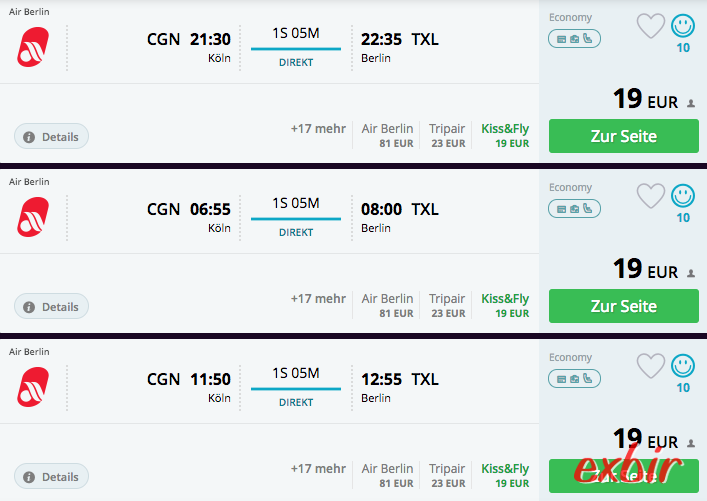Click amenities icons pill for 21:30 flight

574,39
